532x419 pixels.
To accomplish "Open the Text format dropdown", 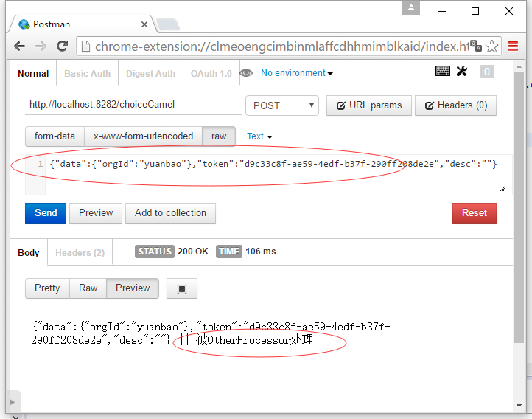I will coord(259,136).
